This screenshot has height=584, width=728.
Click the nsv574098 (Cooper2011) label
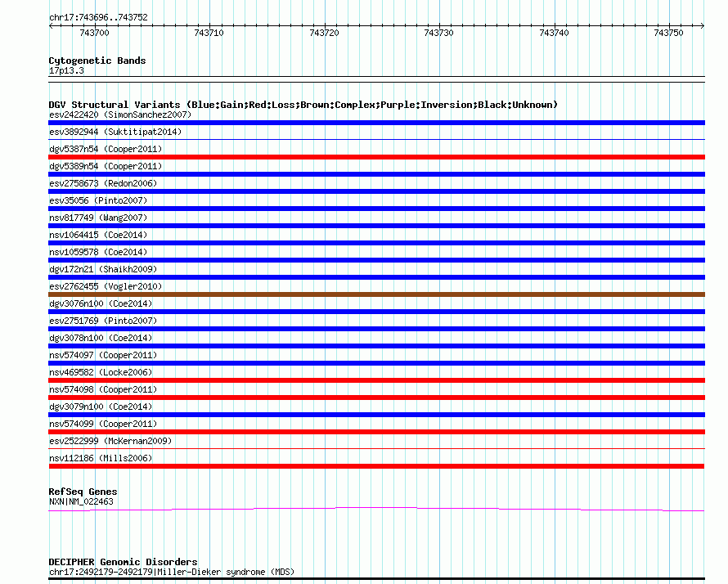[x=103, y=389]
